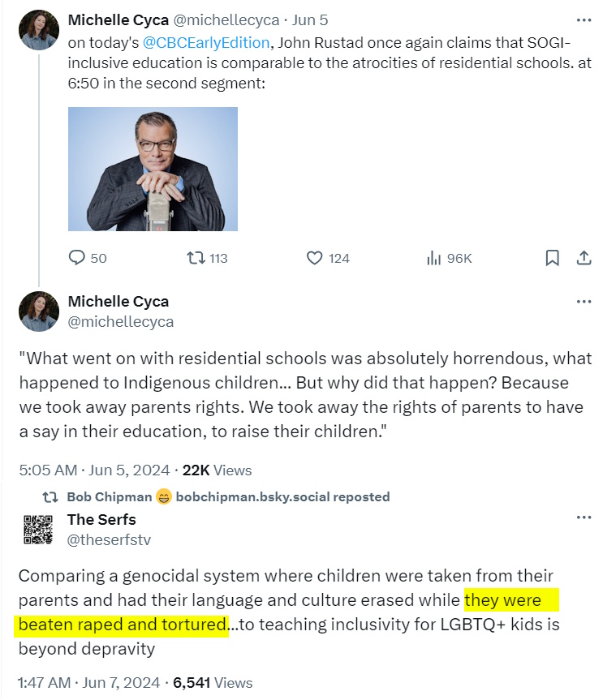The height and width of the screenshot is (700, 603).
Task: Bookmark Michelle Cyca's first tweet
Action: click(552, 258)
